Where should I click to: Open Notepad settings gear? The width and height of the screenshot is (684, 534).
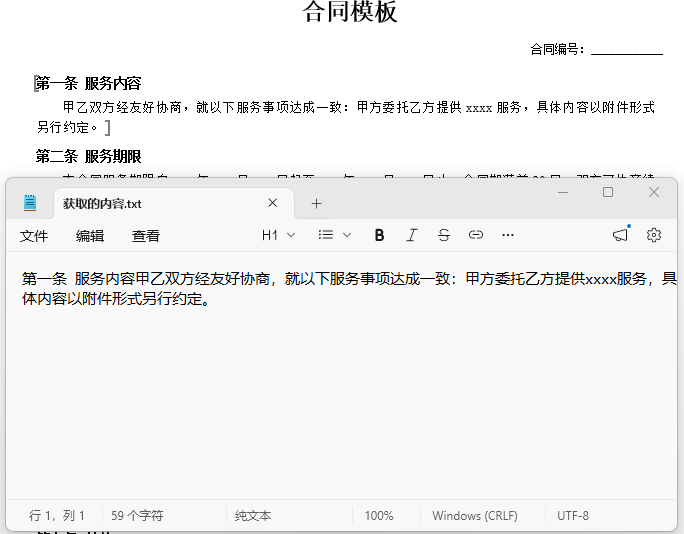(653, 235)
